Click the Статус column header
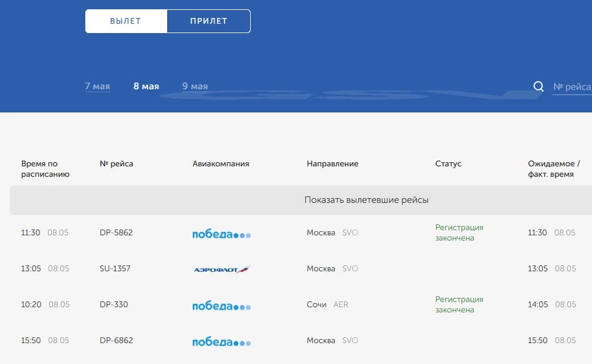Image resolution: width=592 pixels, height=364 pixels. tap(448, 163)
